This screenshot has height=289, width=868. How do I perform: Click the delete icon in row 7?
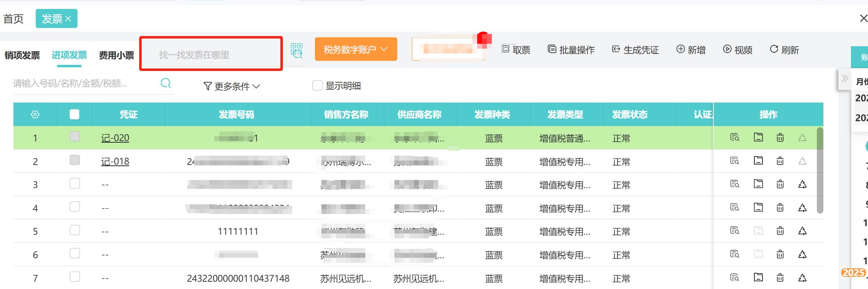[x=780, y=278]
